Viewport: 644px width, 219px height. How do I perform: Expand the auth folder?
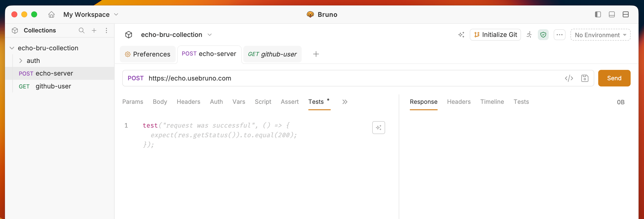(x=21, y=61)
